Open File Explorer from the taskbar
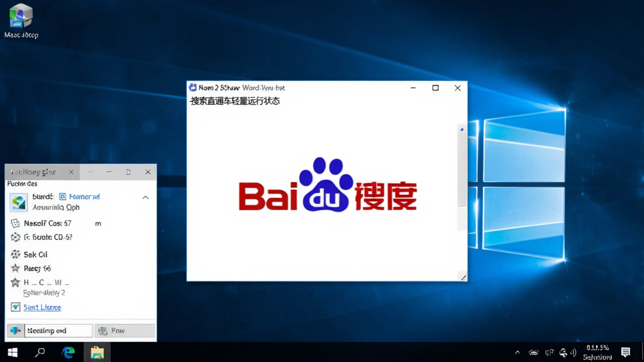 (97, 352)
